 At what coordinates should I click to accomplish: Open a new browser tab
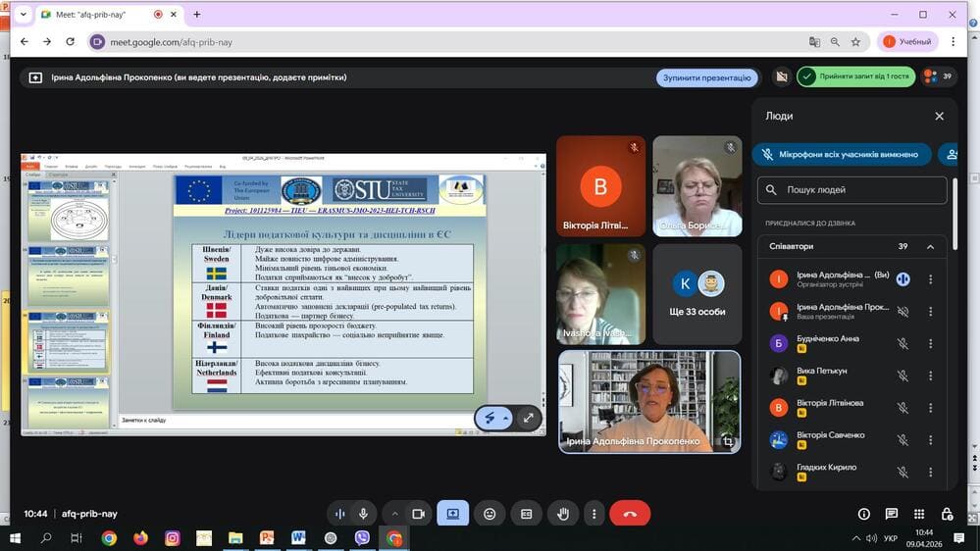pos(197,15)
